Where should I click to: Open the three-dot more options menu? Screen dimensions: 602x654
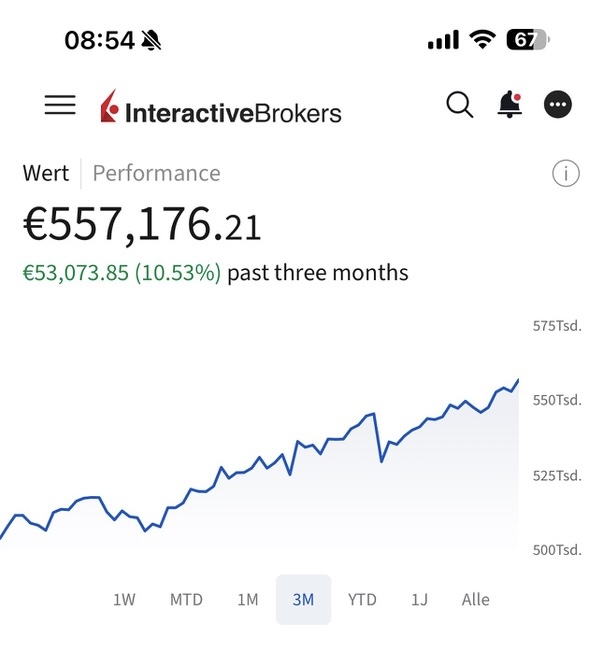click(558, 104)
